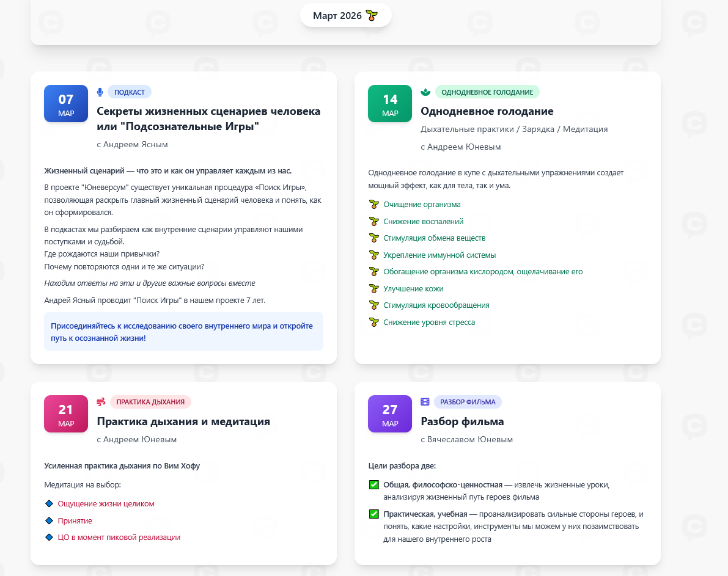728x576 pixels.
Task: Click blue diamond bullet beside Принятие
Action: point(50,520)
